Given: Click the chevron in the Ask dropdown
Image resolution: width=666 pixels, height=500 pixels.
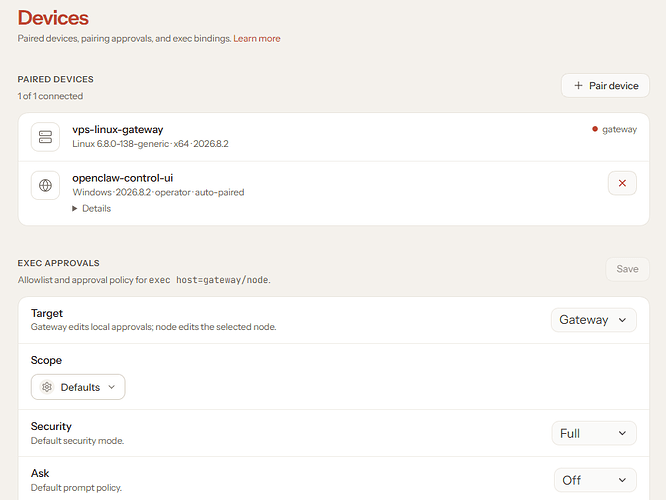Looking at the screenshot, I should [x=622, y=480].
